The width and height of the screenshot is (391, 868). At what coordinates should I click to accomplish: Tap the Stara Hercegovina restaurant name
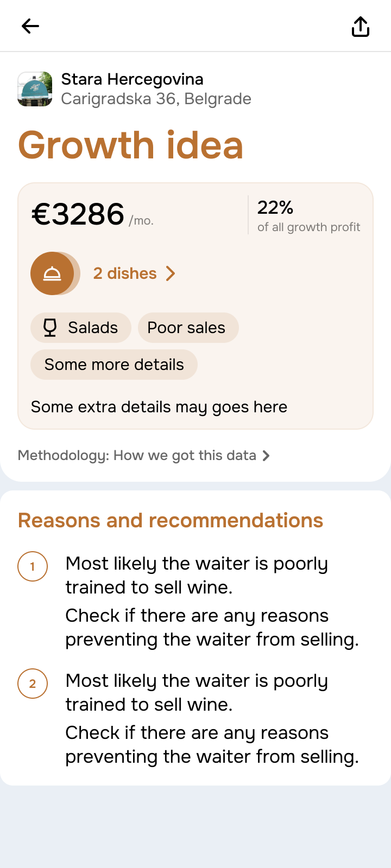[132, 79]
